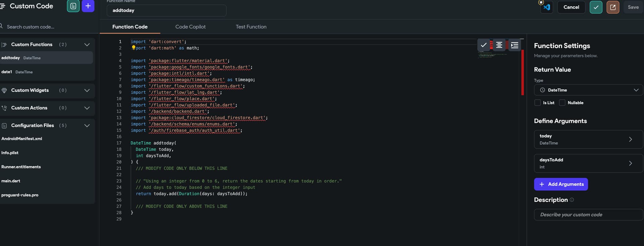The width and height of the screenshot is (644, 246).
Task: Click the Custom Actions icon
Action: click(4, 108)
